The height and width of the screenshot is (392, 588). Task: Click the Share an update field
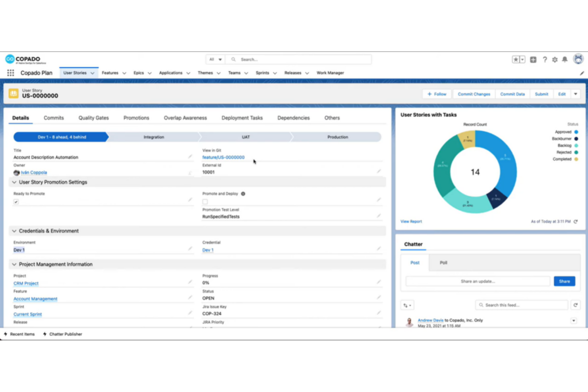click(x=478, y=281)
